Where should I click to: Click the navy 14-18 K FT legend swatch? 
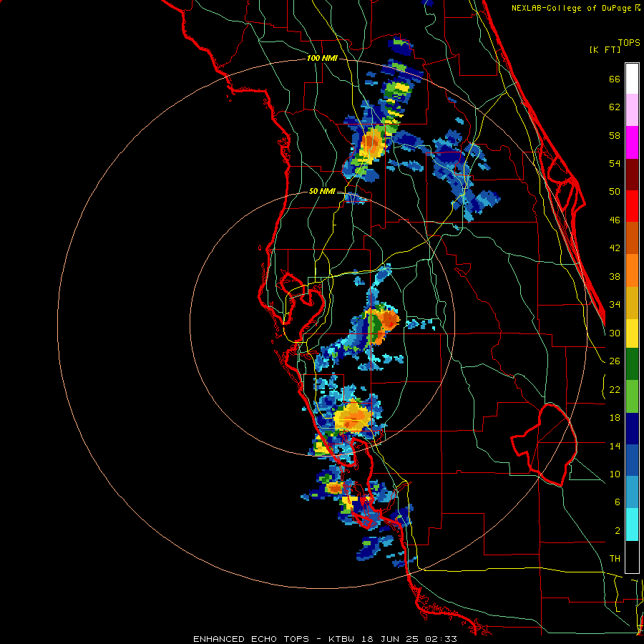632,429
